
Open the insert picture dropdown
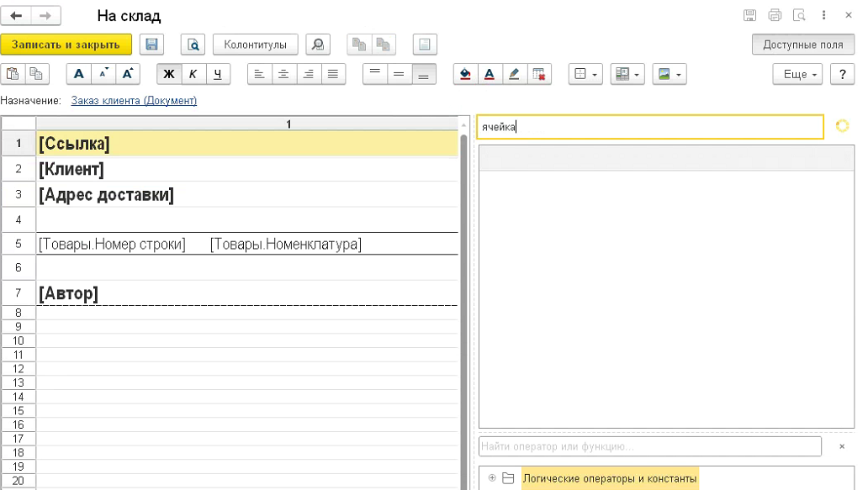[x=670, y=74]
